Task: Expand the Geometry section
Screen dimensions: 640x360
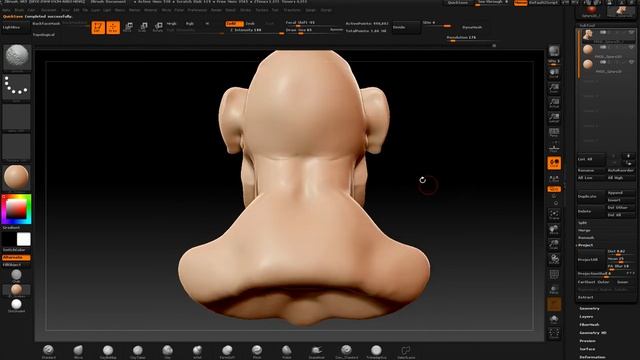Action: [589, 309]
